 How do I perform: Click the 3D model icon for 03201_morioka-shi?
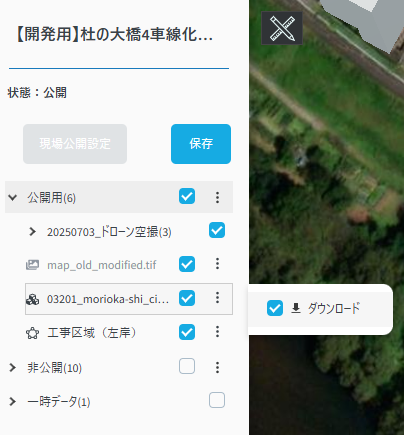click(32, 299)
